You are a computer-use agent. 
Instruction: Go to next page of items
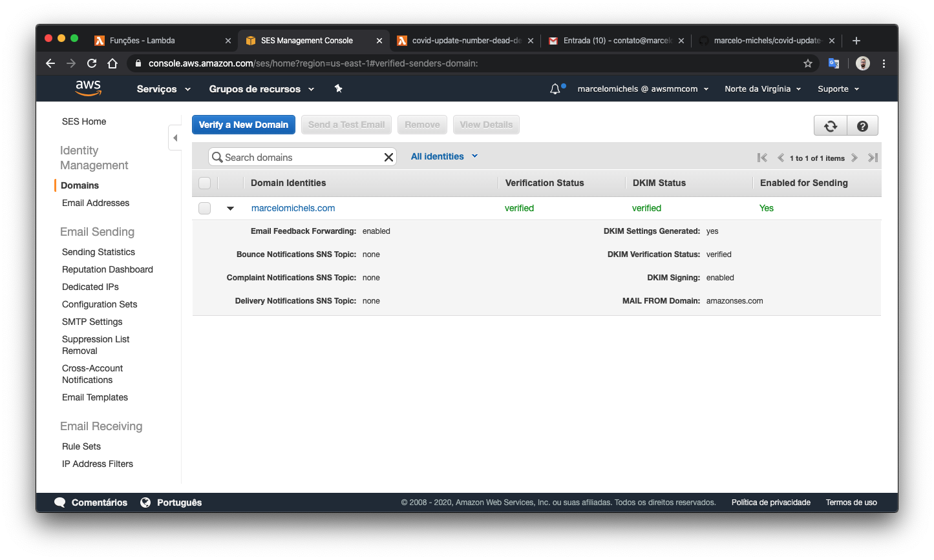854,158
